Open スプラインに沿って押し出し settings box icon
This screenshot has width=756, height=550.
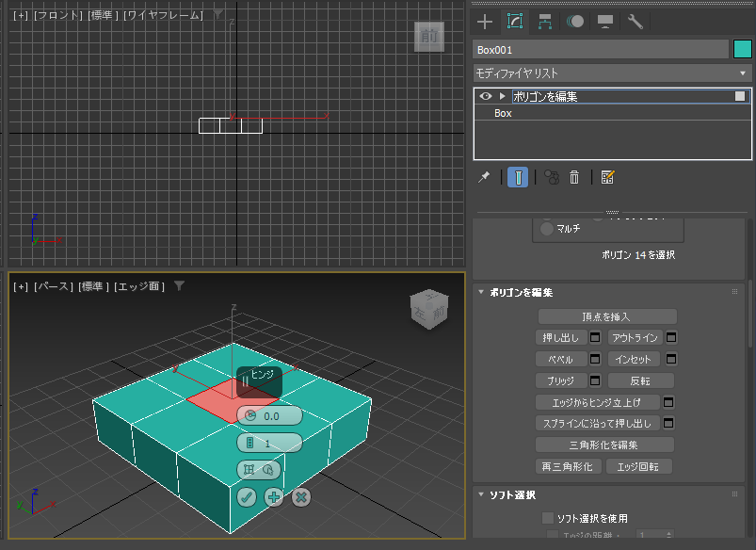point(668,423)
